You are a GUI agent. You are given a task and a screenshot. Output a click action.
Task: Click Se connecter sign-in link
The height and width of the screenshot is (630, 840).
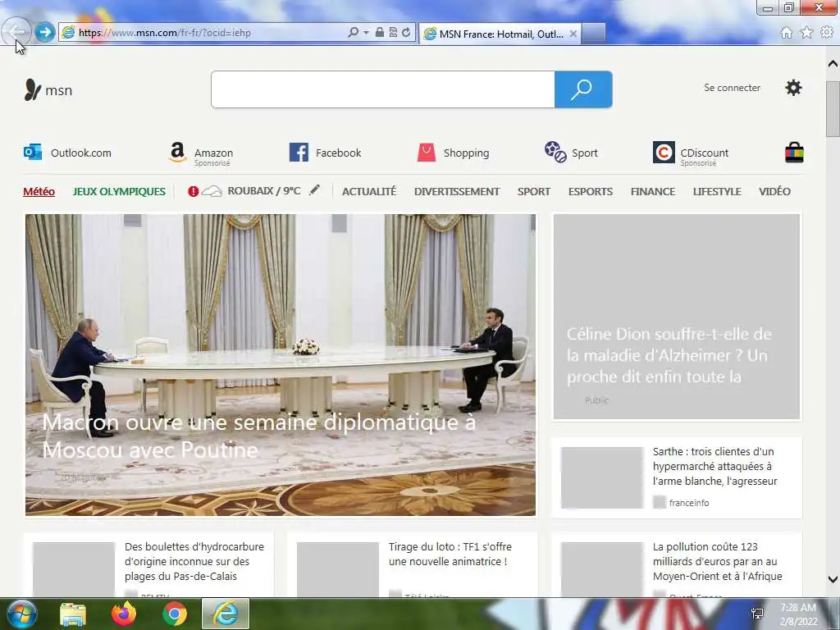coord(732,87)
